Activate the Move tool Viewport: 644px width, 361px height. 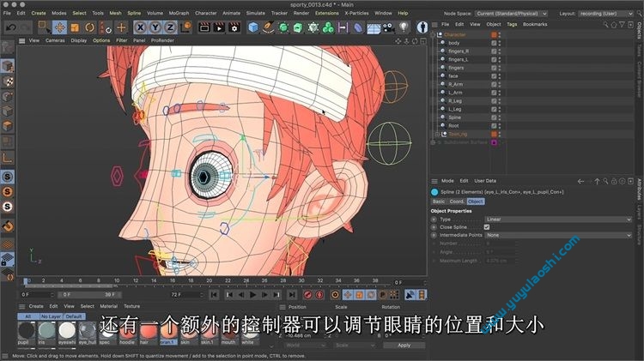pos(59,28)
